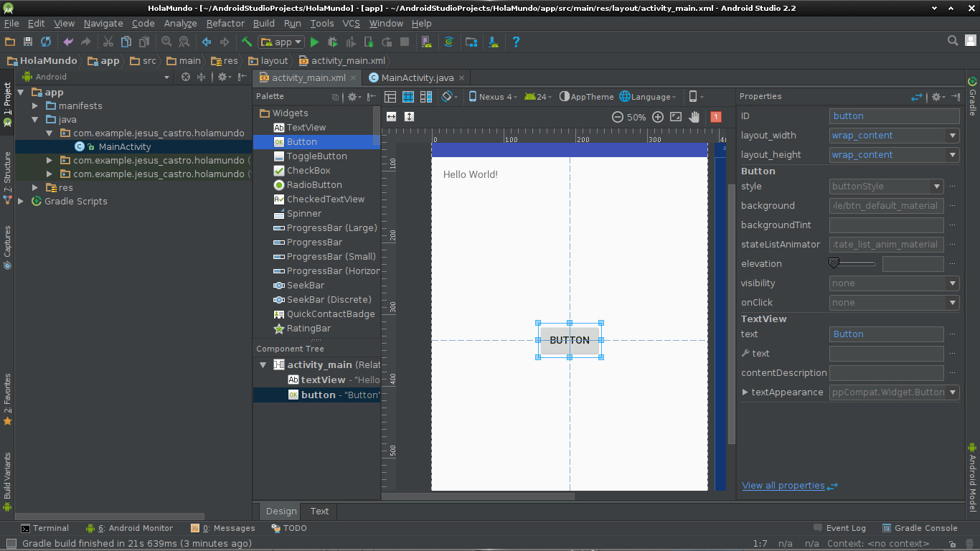Image resolution: width=980 pixels, height=551 pixels.
Task: Open the Build menu
Action: pos(264,23)
